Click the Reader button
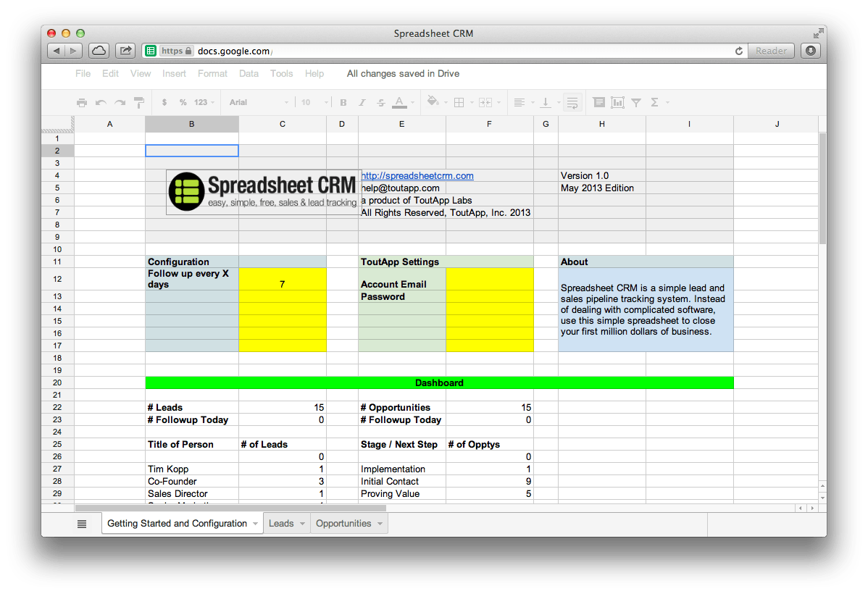 coord(771,51)
